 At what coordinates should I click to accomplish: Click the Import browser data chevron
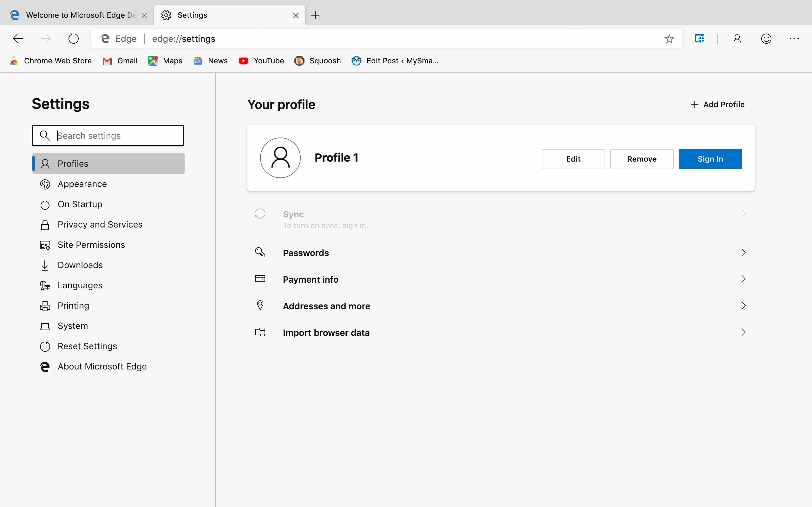(743, 332)
